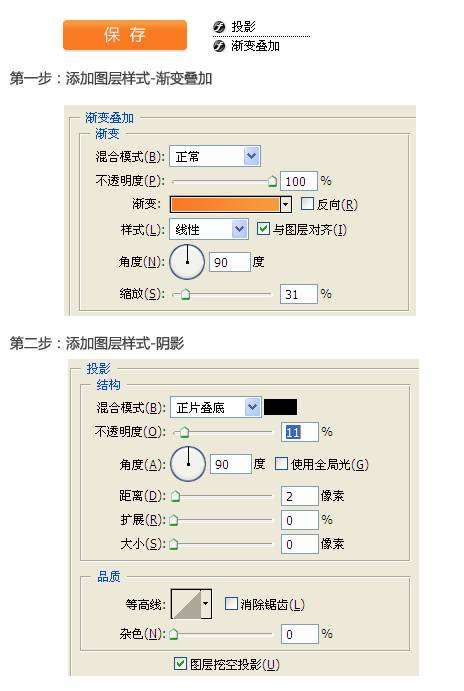Open the shadow blend mode dropdown showing 正片叠底
Screen dimensions: 464x691
click(x=215, y=407)
